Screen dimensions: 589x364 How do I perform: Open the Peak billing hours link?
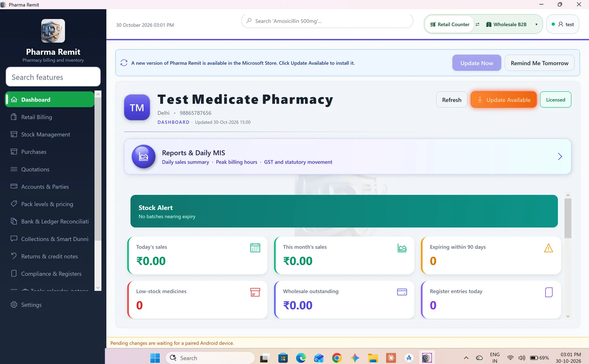click(x=236, y=162)
